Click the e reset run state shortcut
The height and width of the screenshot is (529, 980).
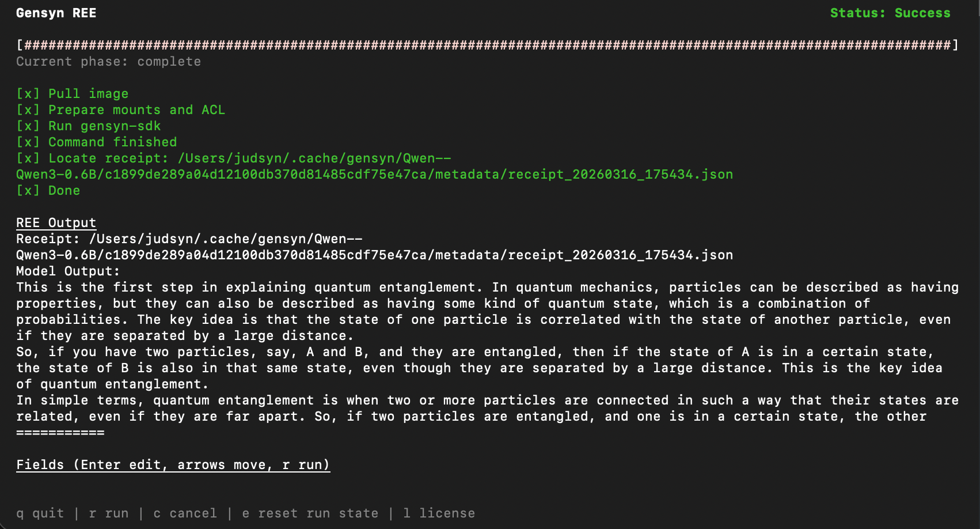310,513
